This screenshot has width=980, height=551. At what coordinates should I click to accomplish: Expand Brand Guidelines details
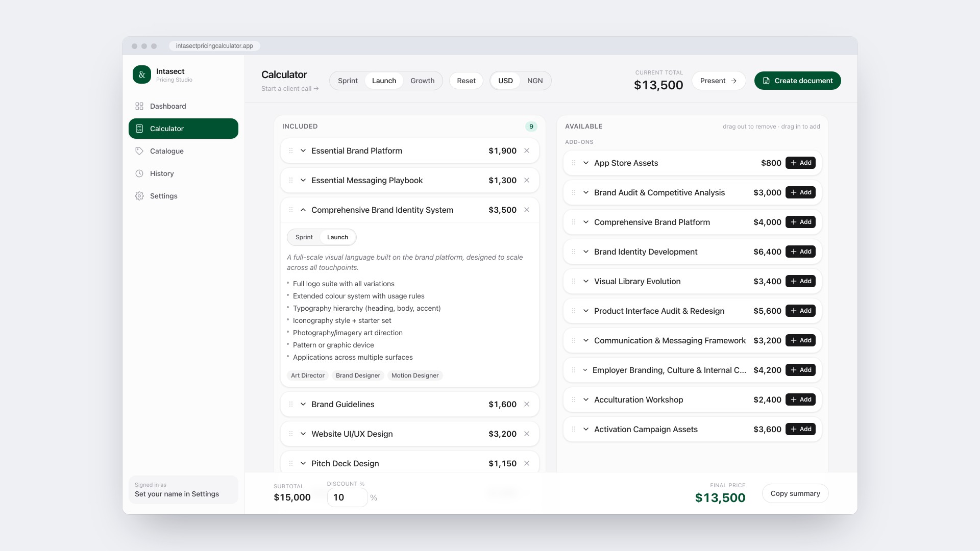[x=303, y=404]
